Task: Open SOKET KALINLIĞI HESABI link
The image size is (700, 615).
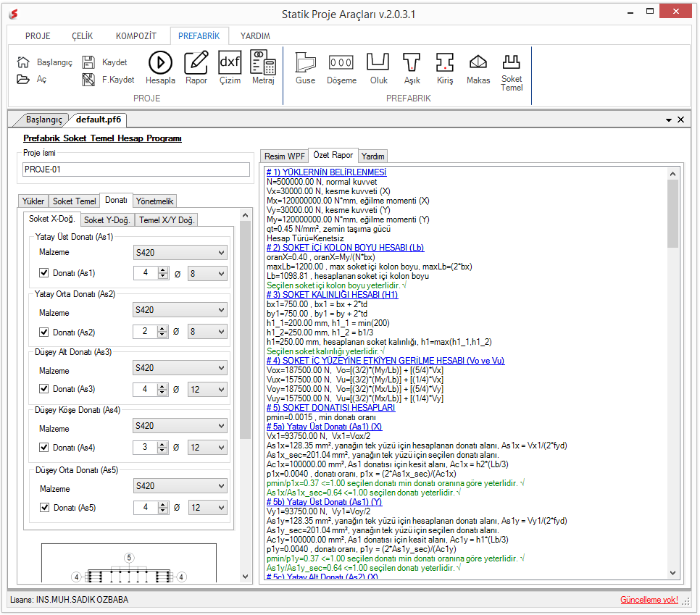Action: (332, 295)
